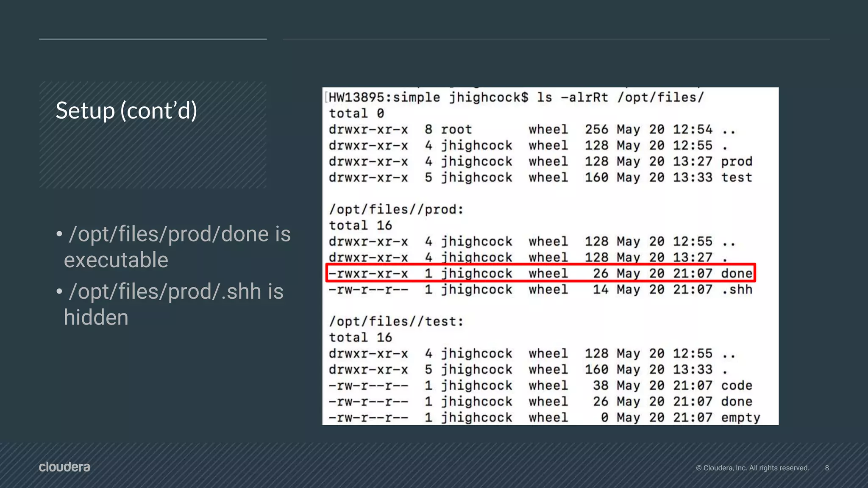Click the '/opt/files//test:' section header

[x=396, y=322]
